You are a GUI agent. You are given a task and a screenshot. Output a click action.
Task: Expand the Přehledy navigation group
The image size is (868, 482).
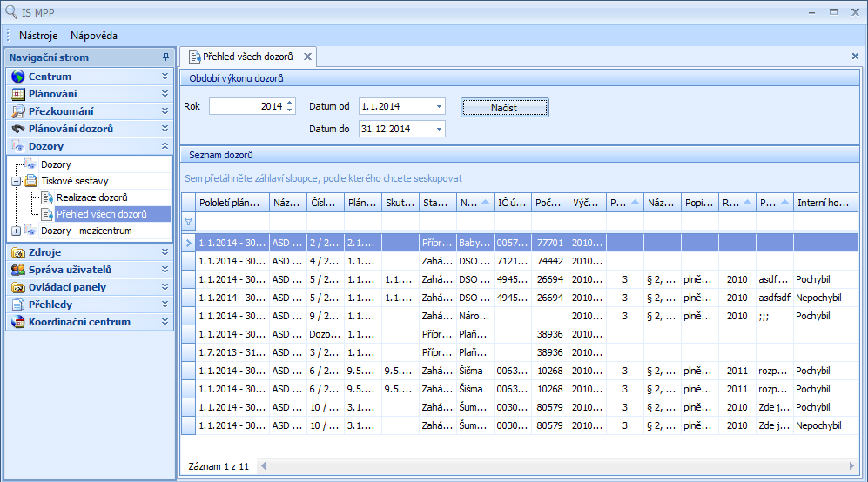click(165, 305)
